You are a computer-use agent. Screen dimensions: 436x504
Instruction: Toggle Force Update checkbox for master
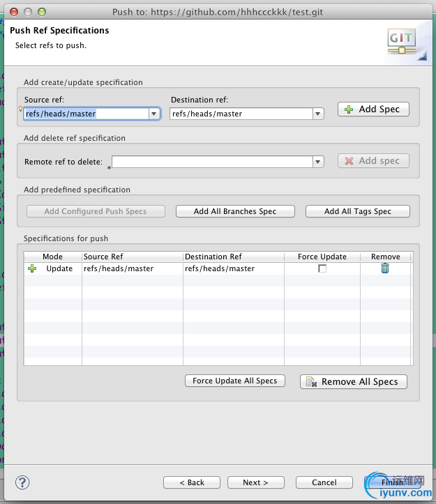(x=322, y=268)
